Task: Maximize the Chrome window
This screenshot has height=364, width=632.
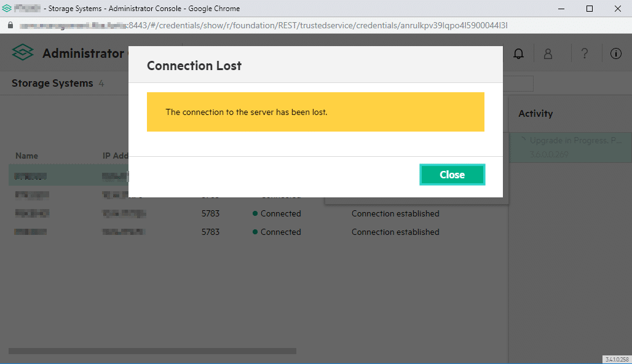Action: tap(590, 9)
